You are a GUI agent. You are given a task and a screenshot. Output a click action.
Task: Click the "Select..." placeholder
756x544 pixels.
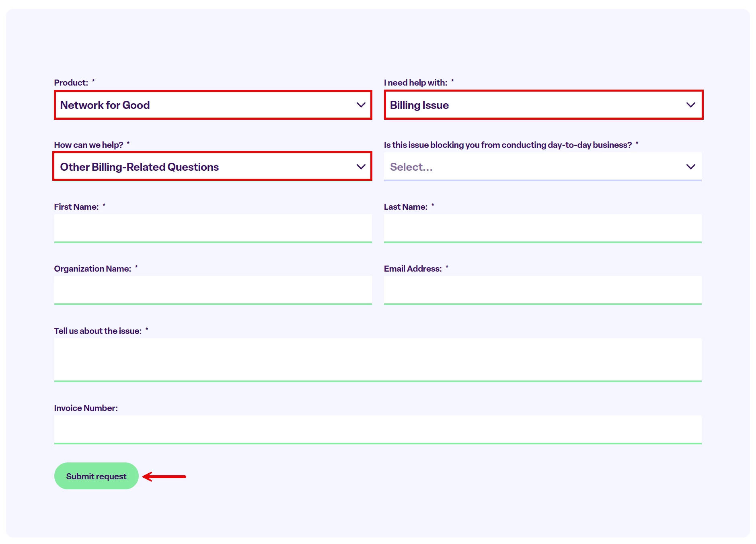point(411,166)
